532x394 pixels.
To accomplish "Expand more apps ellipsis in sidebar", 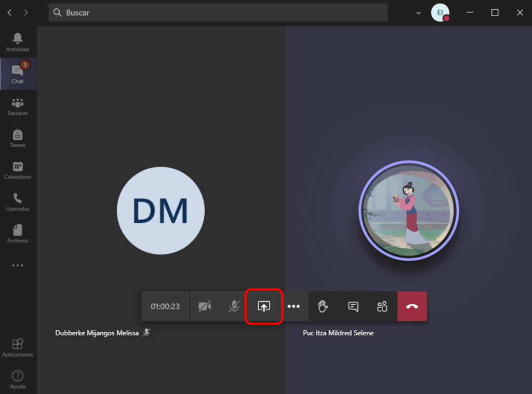I will pyautogui.click(x=18, y=265).
